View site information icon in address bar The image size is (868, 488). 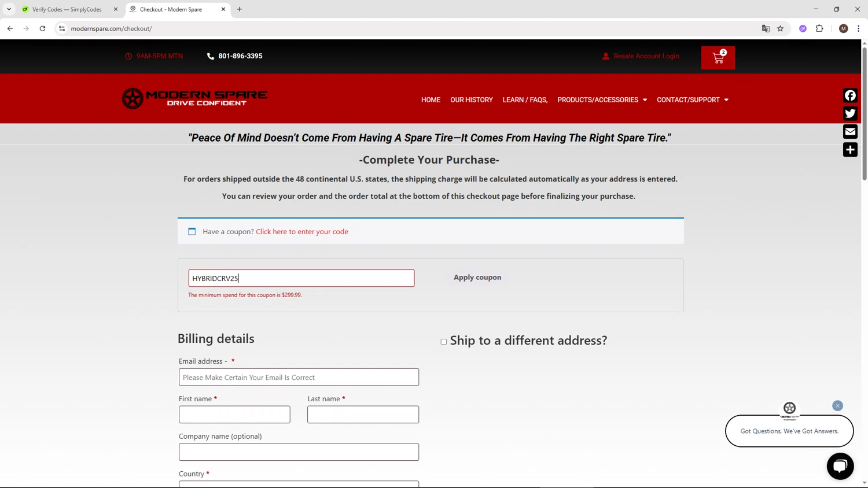pyautogui.click(x=62, y=28)
